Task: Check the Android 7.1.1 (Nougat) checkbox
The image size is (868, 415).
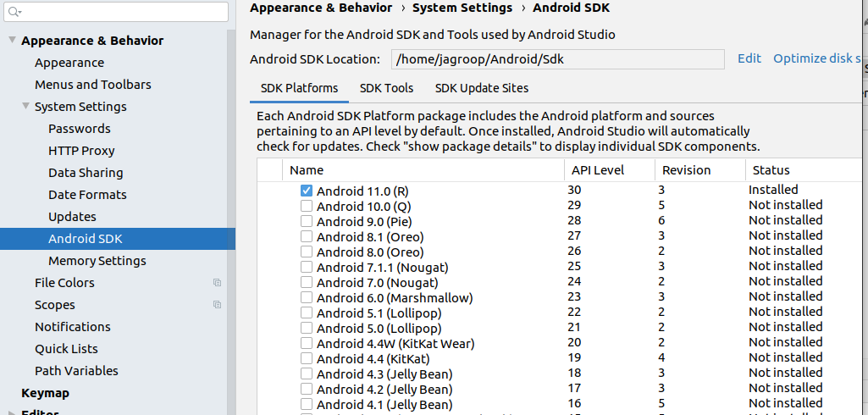Action: click(x=306, y=267)
